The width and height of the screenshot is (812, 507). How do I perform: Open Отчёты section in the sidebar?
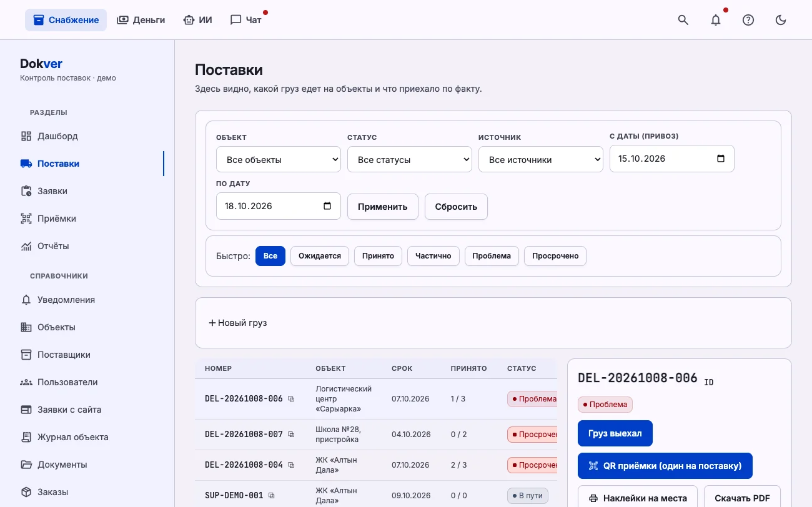pyautogui.click(x=87, y=246)
